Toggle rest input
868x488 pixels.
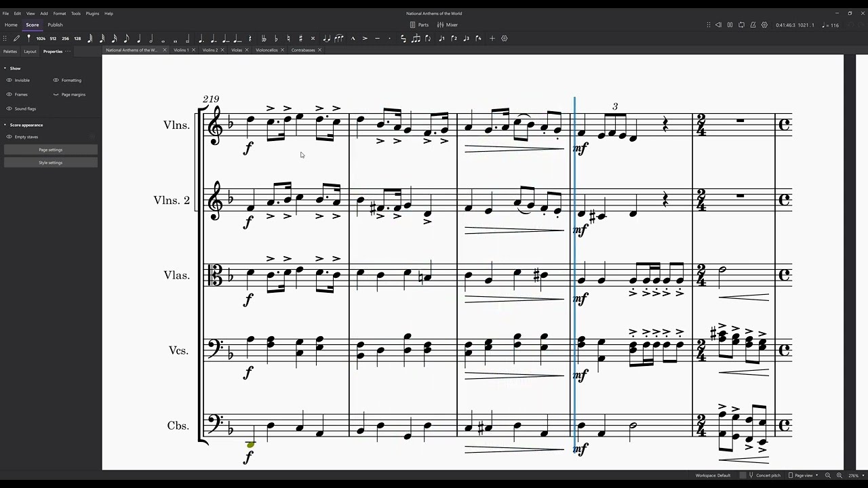point(250,39)
